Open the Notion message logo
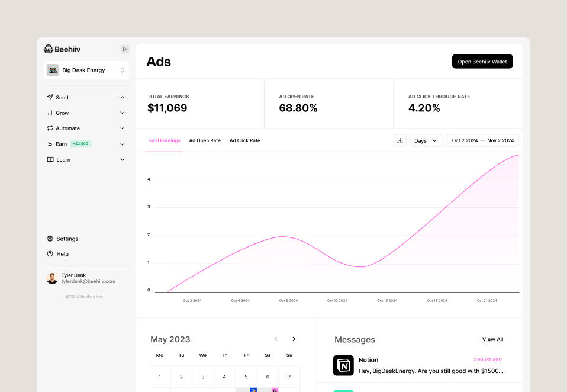The image size is (567, 392). [x=343, y=365]
